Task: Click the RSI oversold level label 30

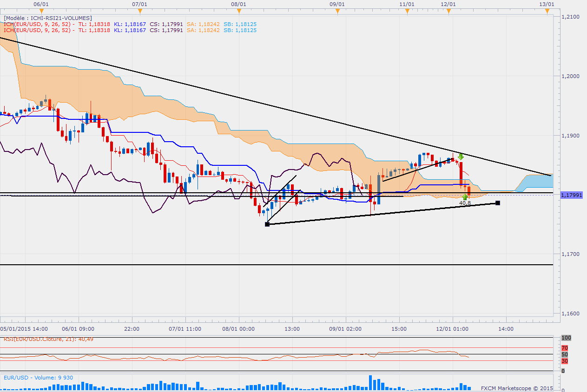Action: pyautogui.click(x=565, y=361)
